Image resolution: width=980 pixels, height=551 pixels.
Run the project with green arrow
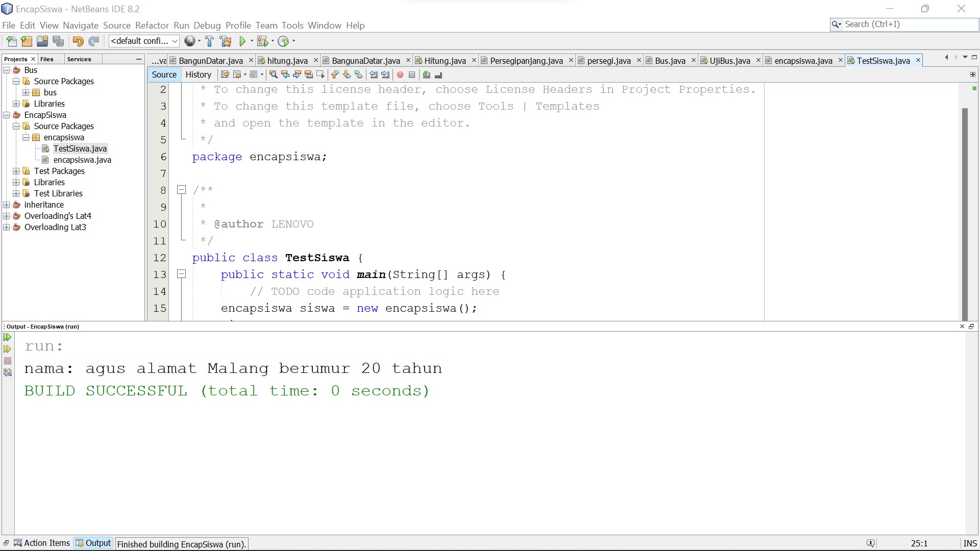point(243,41)
